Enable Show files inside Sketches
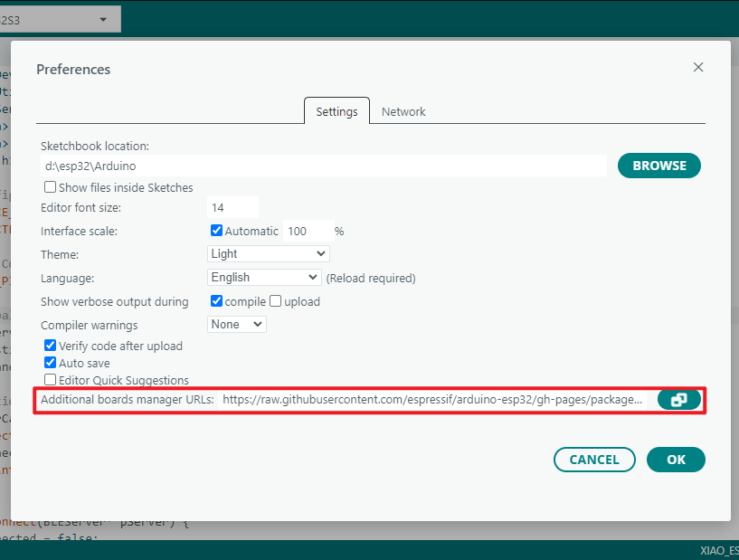Screen dimensions: 739x560 pyautogui.click(x=51, y=187)
